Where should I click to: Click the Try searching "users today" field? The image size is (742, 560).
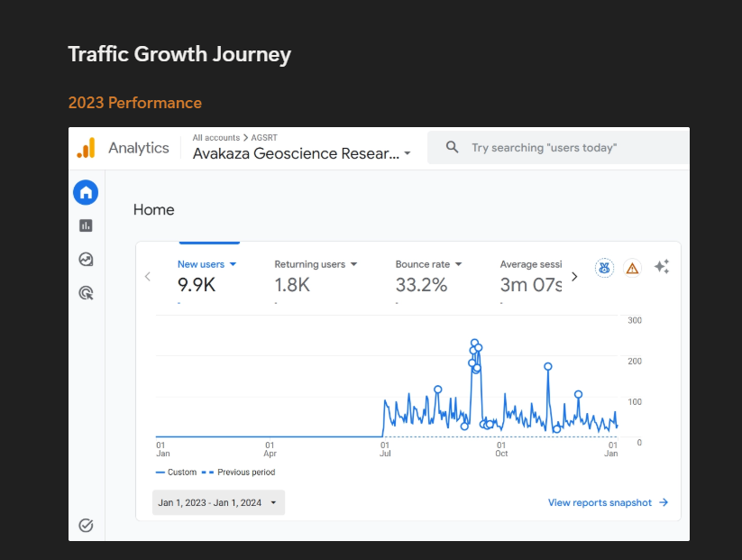point(558,148)
